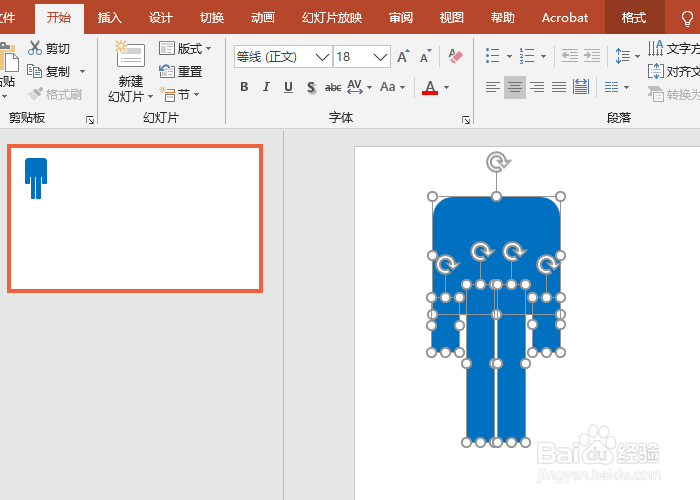This screenshot has width=700, height=500.
Task: Select slide 1 thumbnail
Action: tap(135, 218)
